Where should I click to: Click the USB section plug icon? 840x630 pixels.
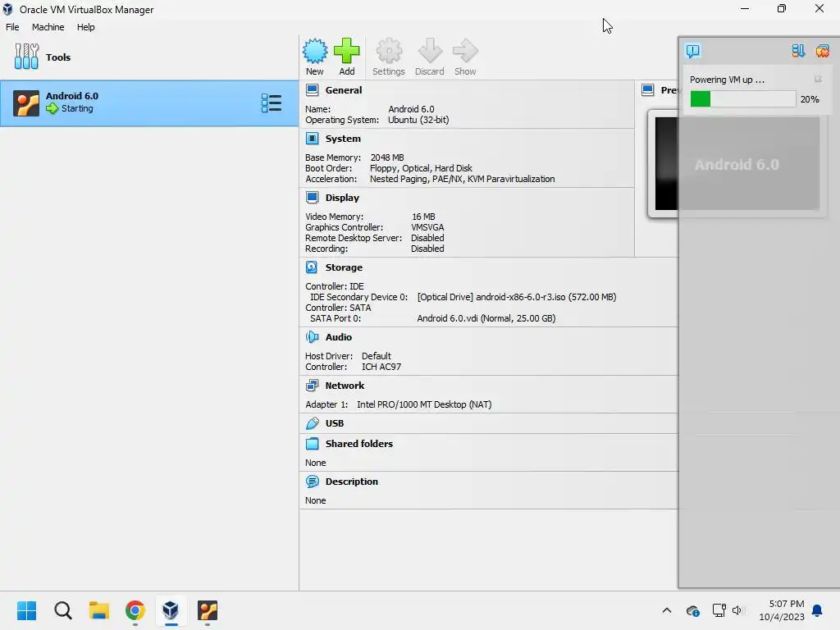312,423
